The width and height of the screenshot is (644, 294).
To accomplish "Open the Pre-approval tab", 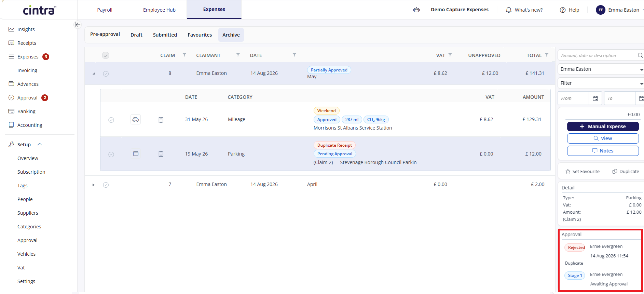I will tap(105, 35).
